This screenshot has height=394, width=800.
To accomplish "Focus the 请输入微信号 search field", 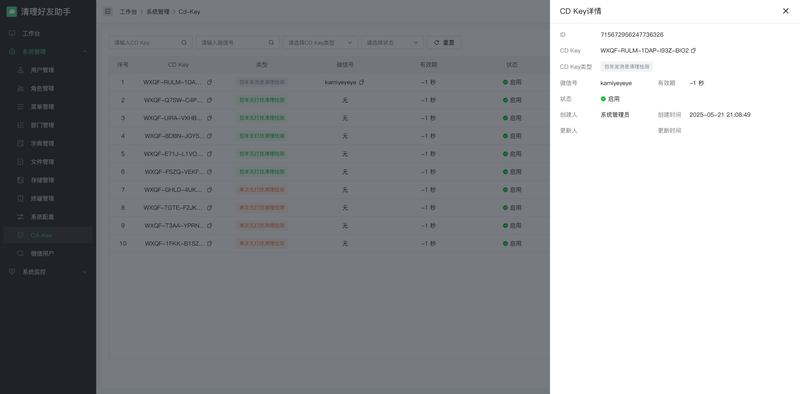I will coord(238,42).
